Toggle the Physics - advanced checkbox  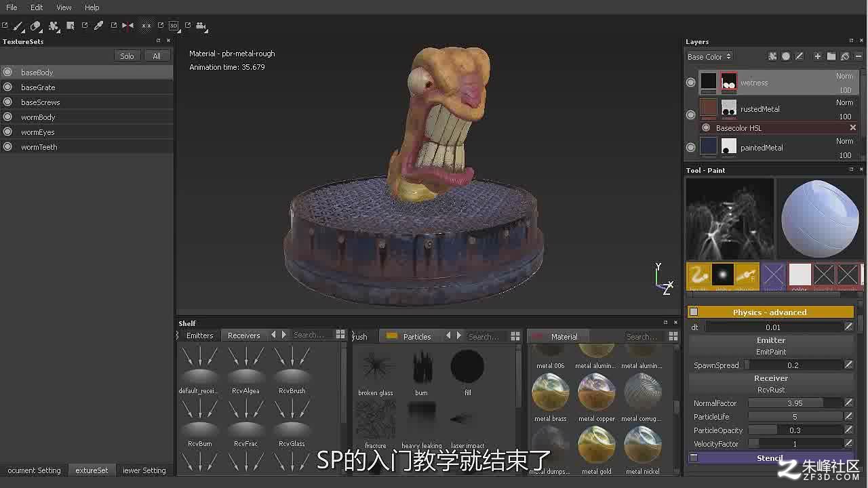pos(694,312)
